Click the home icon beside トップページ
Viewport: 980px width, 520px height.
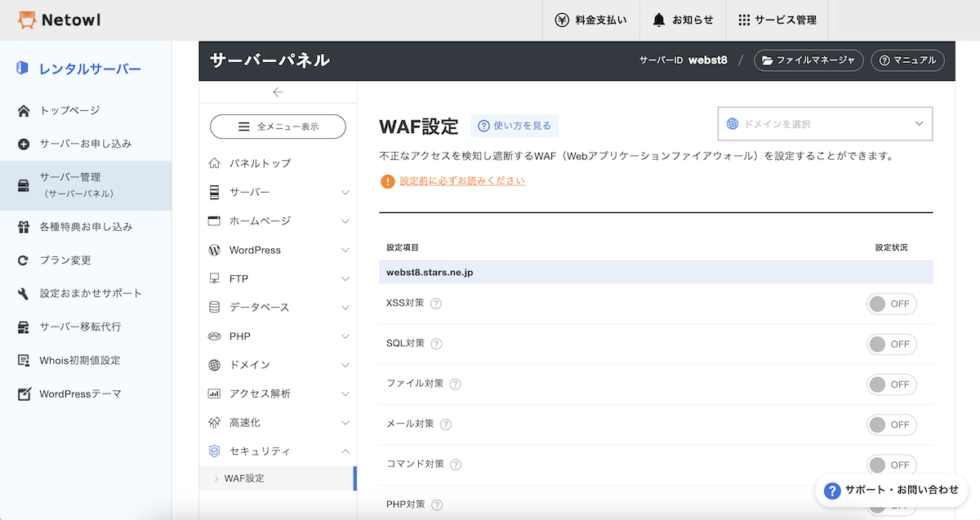coord(24,110)
